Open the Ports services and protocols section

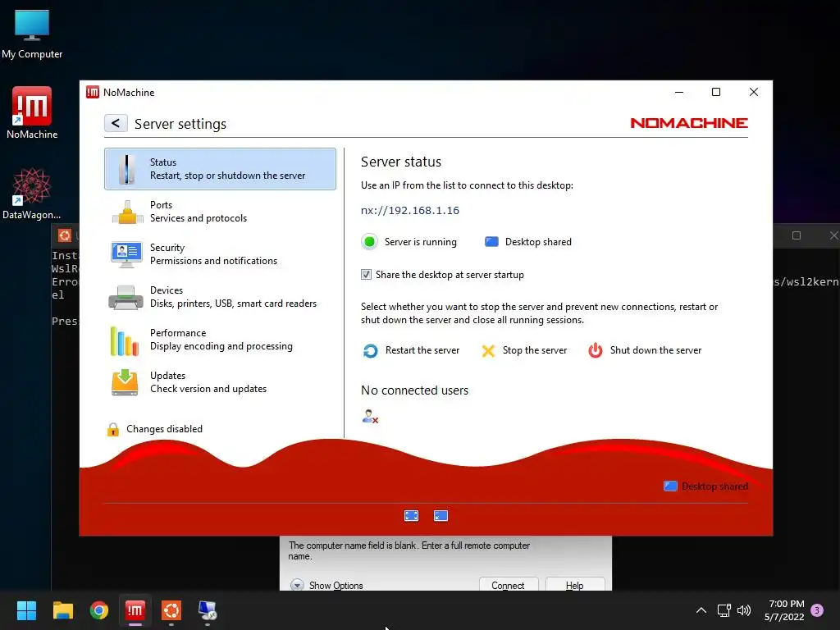(220, 212)
